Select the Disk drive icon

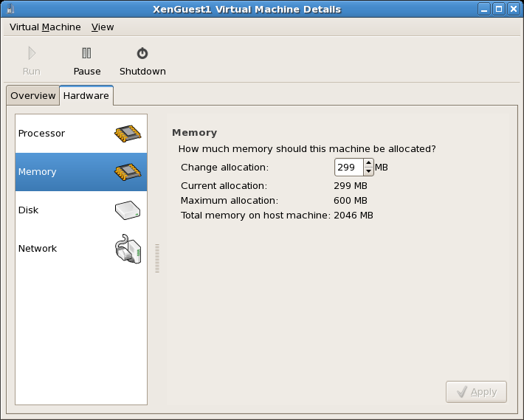pos(128,210)
